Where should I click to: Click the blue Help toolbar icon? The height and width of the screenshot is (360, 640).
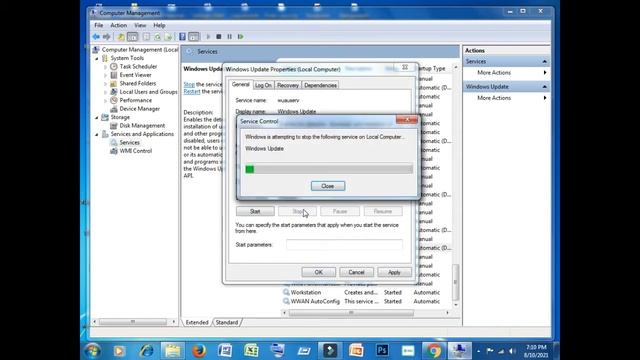182,37
